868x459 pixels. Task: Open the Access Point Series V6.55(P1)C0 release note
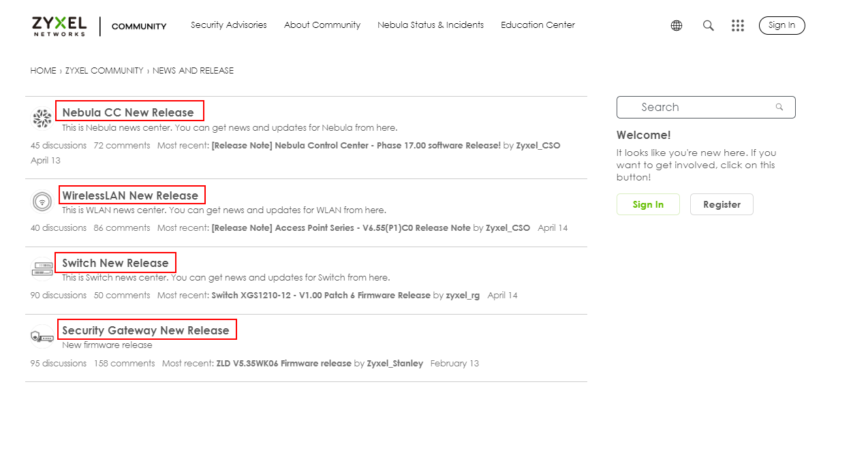click(341, 228)
